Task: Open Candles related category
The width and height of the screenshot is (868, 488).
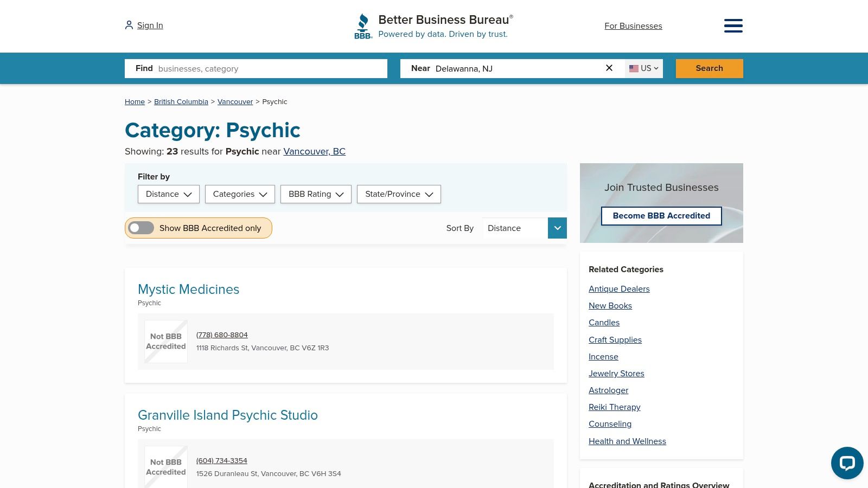Action: [604, 322]
